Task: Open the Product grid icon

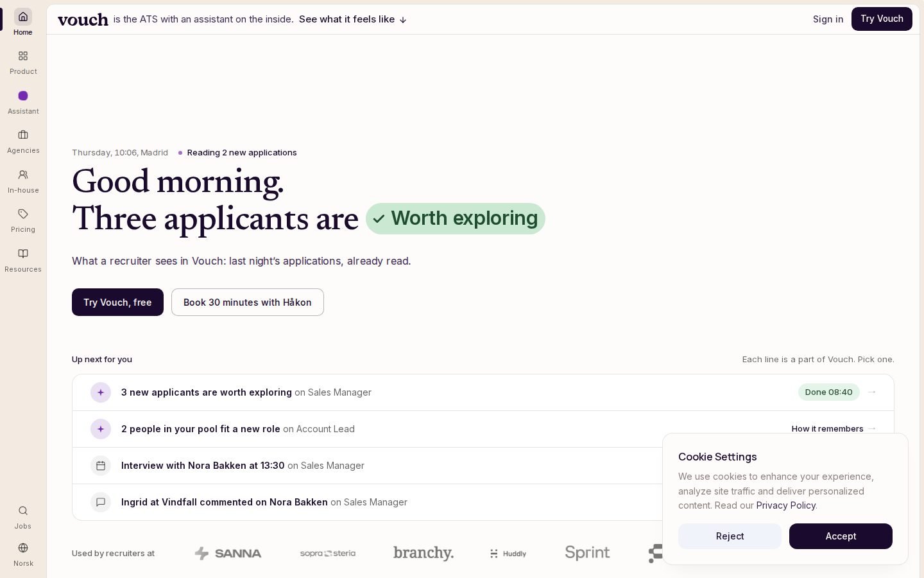Action: pos(23,56)
